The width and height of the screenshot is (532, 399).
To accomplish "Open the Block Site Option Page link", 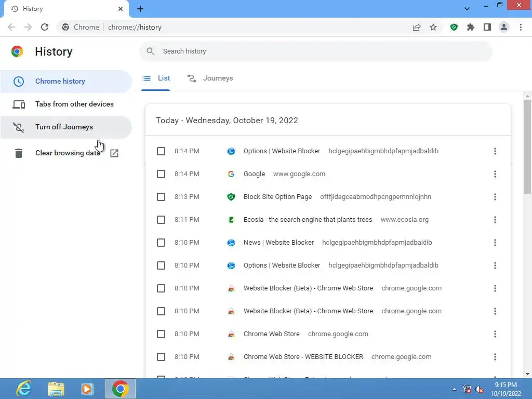I will point(277,197).
